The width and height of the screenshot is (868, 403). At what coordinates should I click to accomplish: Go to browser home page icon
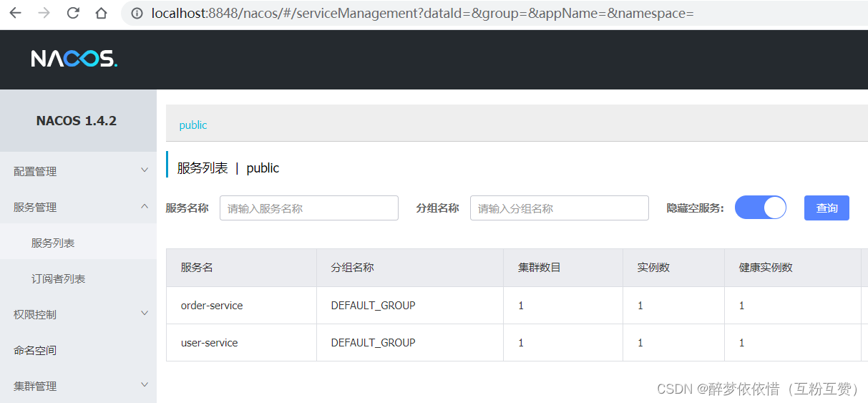tap(102, 13)
